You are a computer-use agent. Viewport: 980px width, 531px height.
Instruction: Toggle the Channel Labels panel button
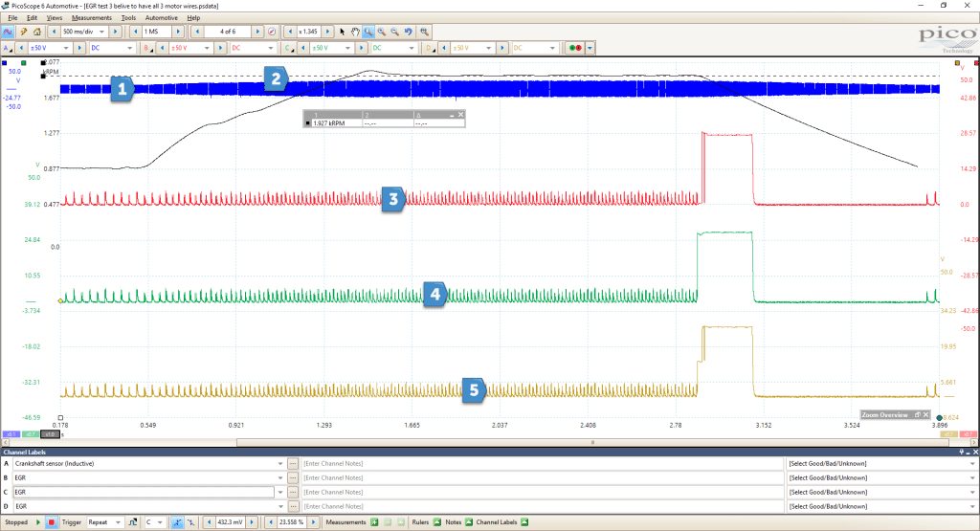coord(524,522)
